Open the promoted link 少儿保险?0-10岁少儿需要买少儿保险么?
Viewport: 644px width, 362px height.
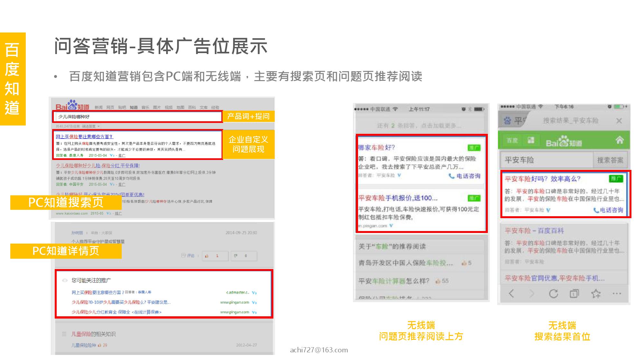tap(121, 302)
